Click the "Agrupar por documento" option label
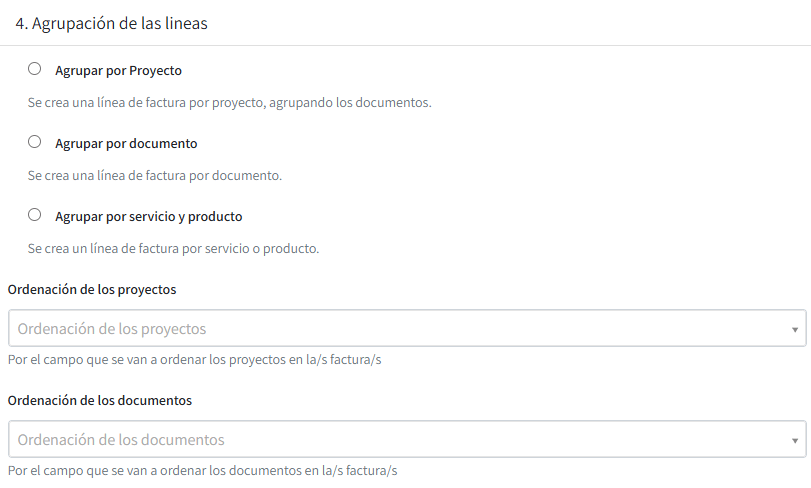This screenshot has width=811, height=488. tap(126, 143)
